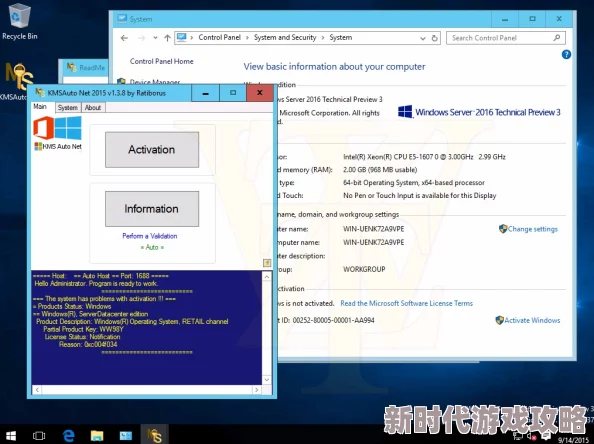Click the log horizontal scroll right arrow

(257, 389)
